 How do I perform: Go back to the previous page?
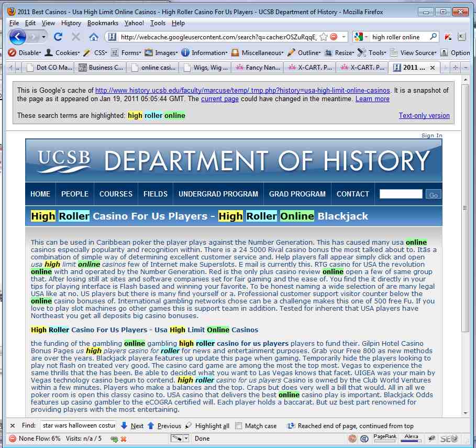click(17, 37)
